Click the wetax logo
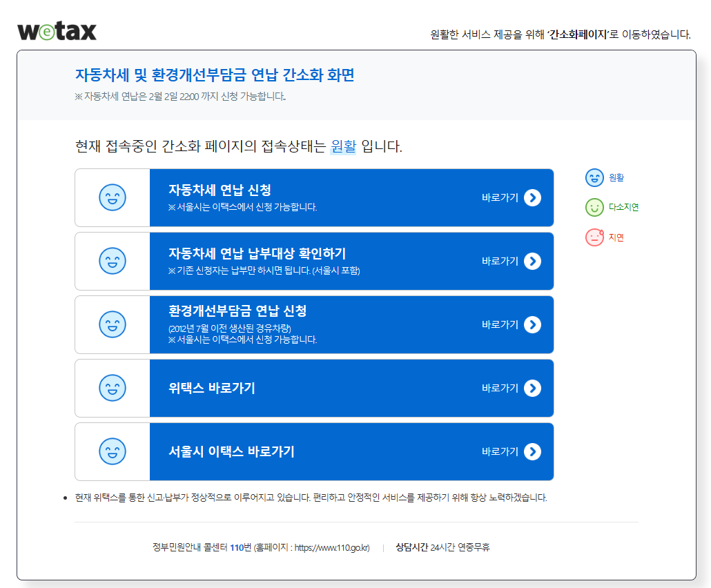711x588 pixels. [x=57, y=30]
